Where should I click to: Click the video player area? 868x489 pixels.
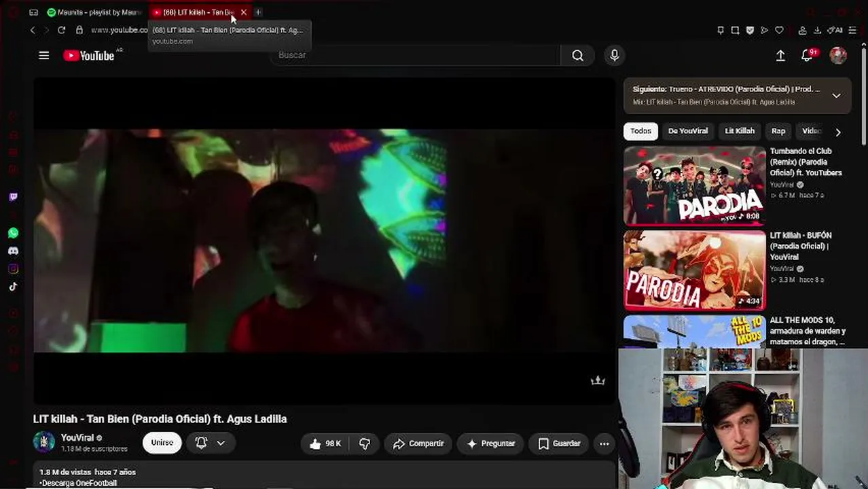click(x=325, y=241)
